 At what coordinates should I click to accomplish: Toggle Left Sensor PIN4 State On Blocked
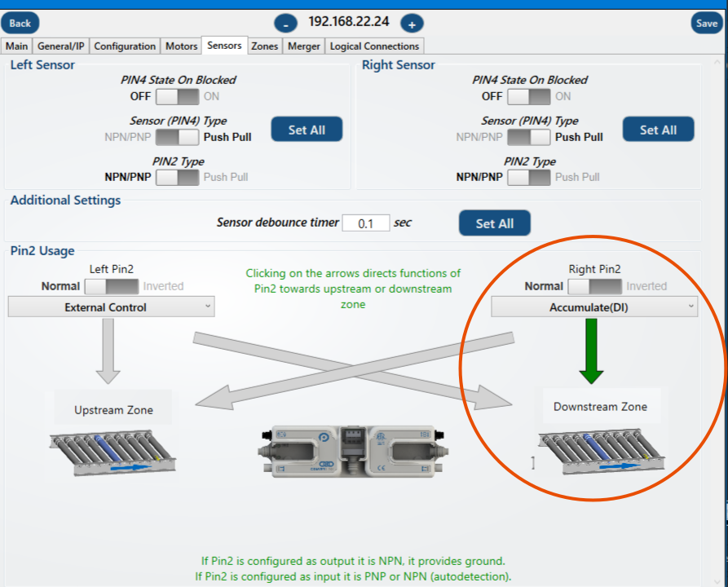[x=178, y=96]
